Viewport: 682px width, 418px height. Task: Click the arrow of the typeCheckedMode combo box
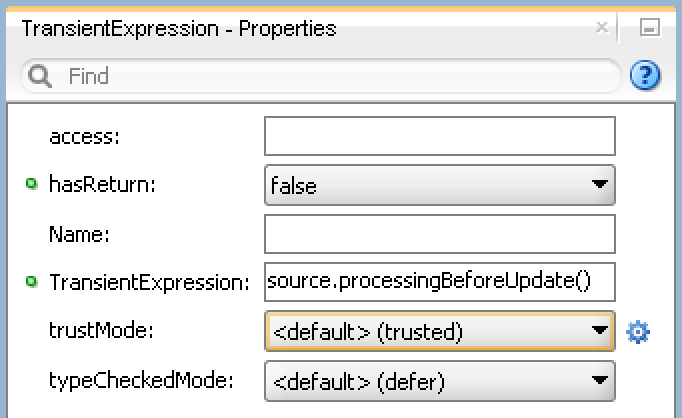tap(600, 381)
